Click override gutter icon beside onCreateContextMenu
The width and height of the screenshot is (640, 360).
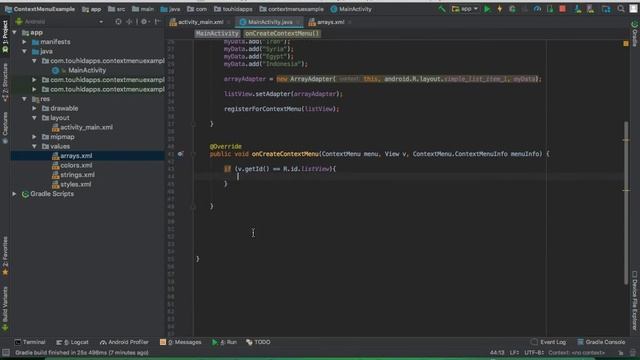pos(180,154)
